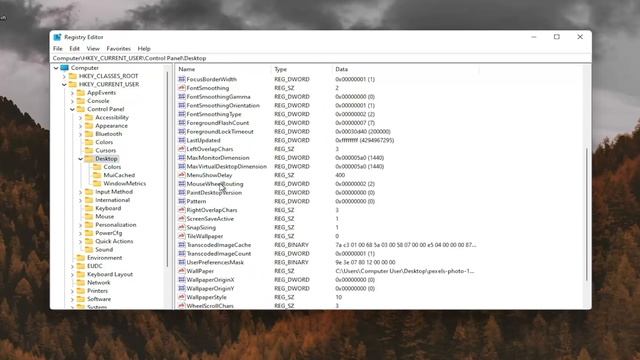
Task: Select the Keyboard key in the tree
Action: [x=108, y=208]
